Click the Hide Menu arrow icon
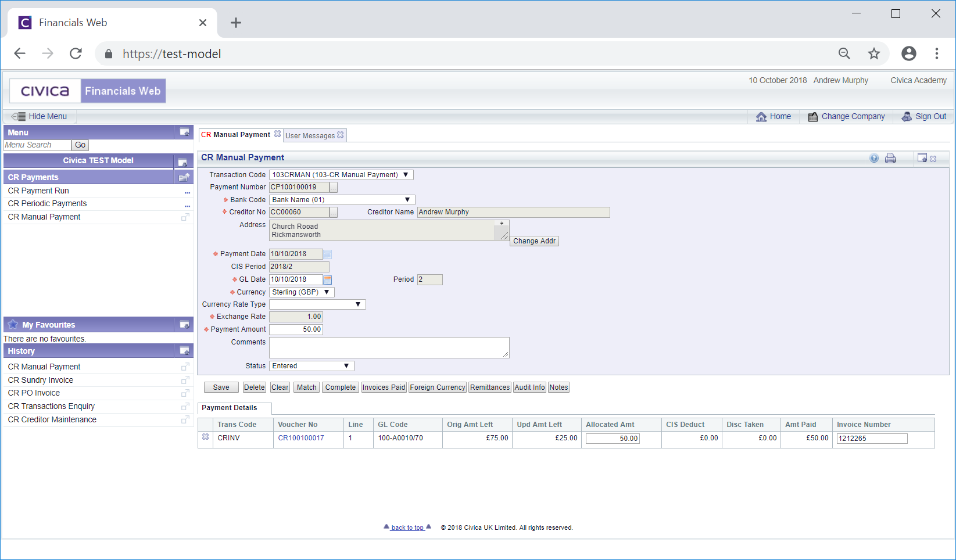Screen dimensions: 956x560 [x=19, y=116]
